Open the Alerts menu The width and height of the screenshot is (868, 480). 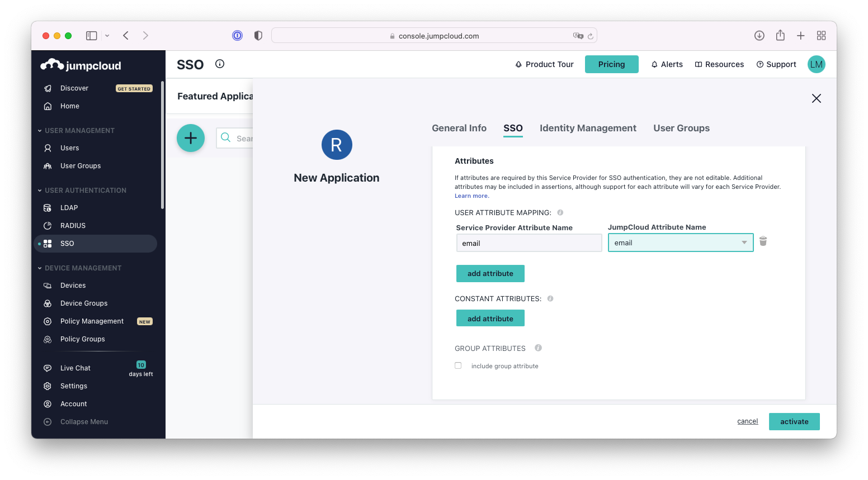tap(667, 64)
